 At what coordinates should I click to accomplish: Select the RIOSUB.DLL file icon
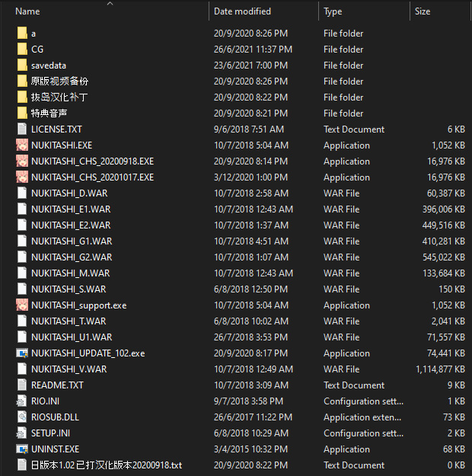click(x=22, y=417)
